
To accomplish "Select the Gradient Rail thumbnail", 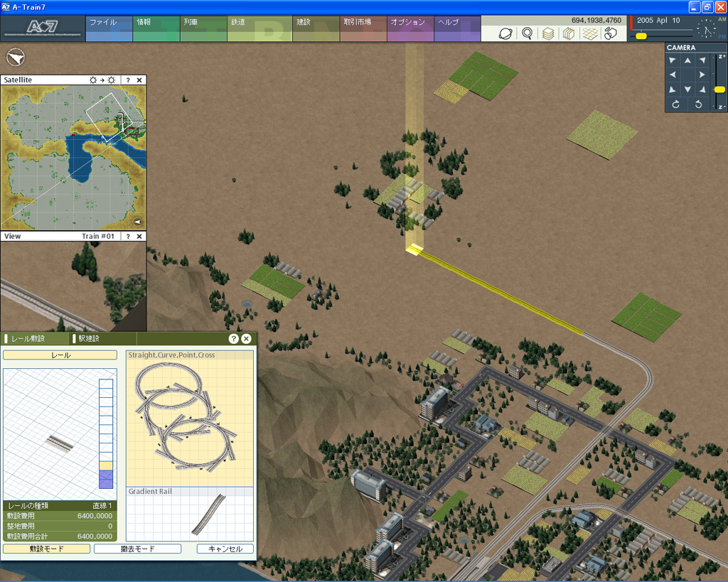I will pyautogui.click(x=190, y=514).
